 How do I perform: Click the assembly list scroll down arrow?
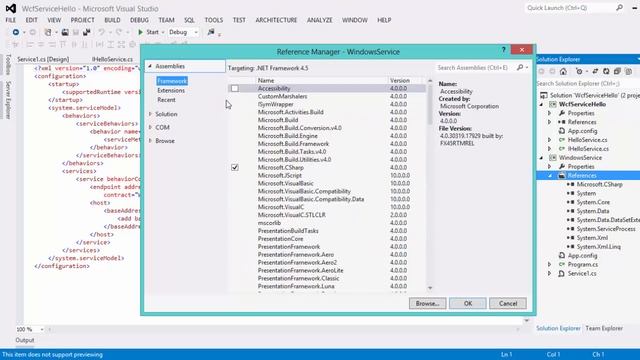(430, 288)
